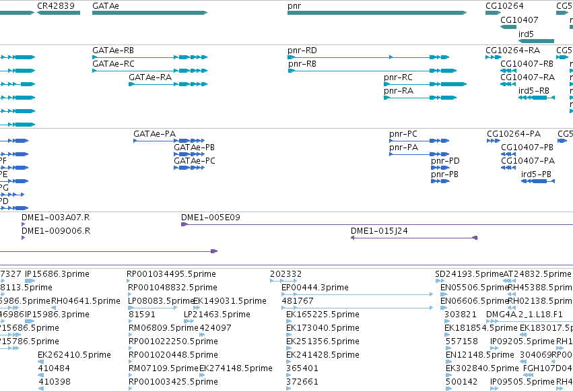The image size is (573, 392).
Task: Click EST RP001022250.5prime
Action: click(173, 341)
